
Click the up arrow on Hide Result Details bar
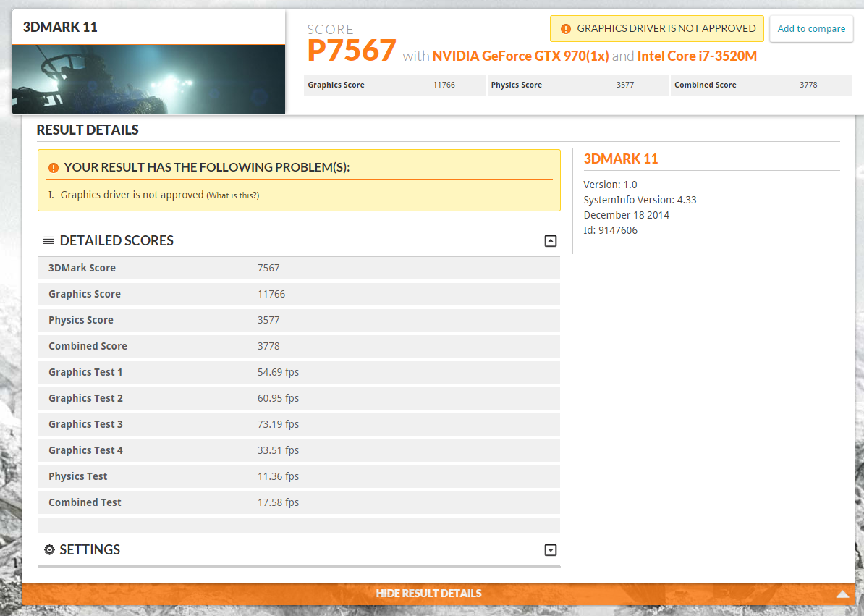pos(842,594)
